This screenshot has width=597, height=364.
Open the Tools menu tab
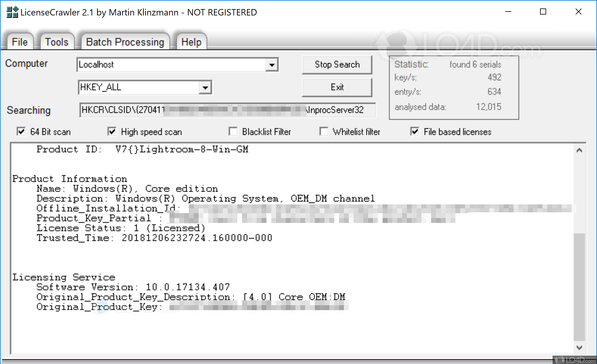point(57,42)
